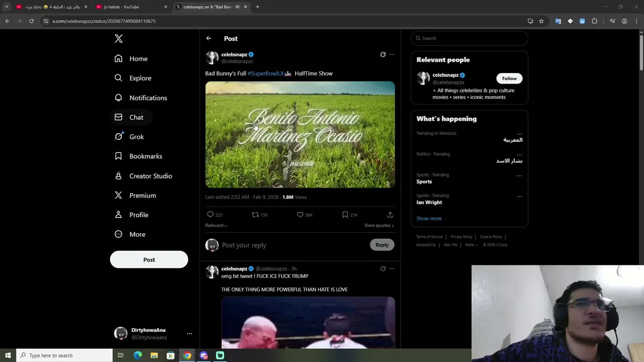
Task: Open Chrome profile avatar icon
Action: [x=624, y=21]
